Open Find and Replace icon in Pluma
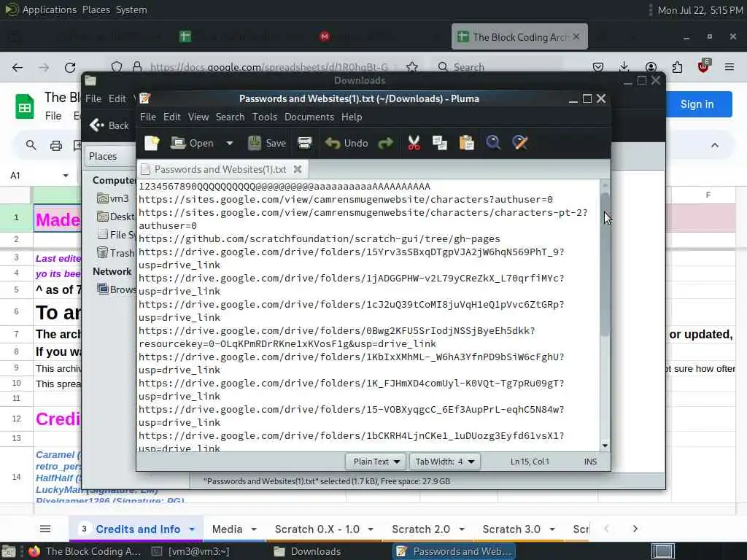The image size is (747, 560). (x=519, y=143)
